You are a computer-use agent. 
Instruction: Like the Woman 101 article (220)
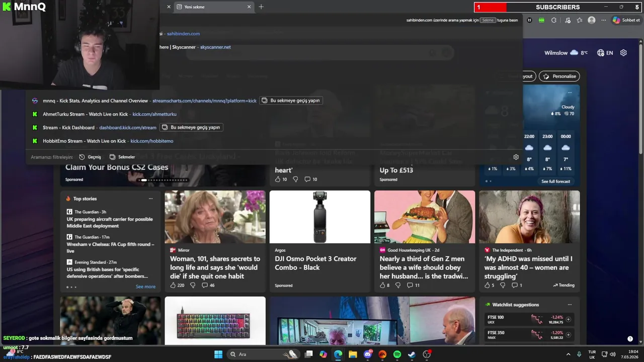(177, 285)
